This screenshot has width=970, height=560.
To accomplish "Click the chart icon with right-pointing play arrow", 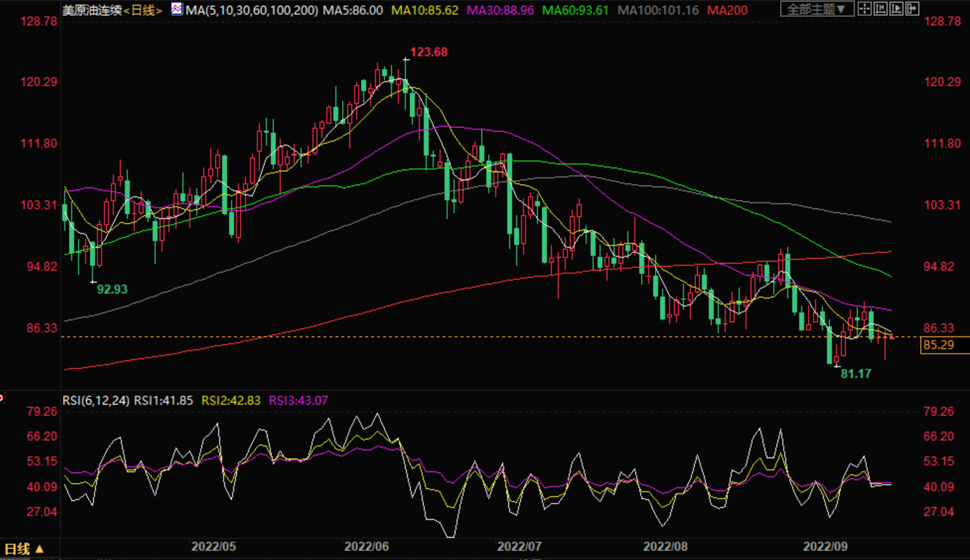I will click(x=897, y=9).
